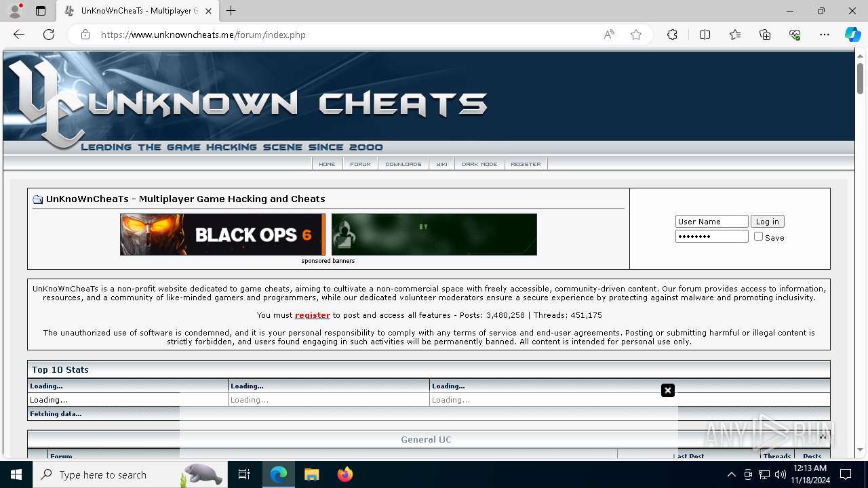Click the Fetching data... status row
868x488 pixels.
tap(429, 413)
